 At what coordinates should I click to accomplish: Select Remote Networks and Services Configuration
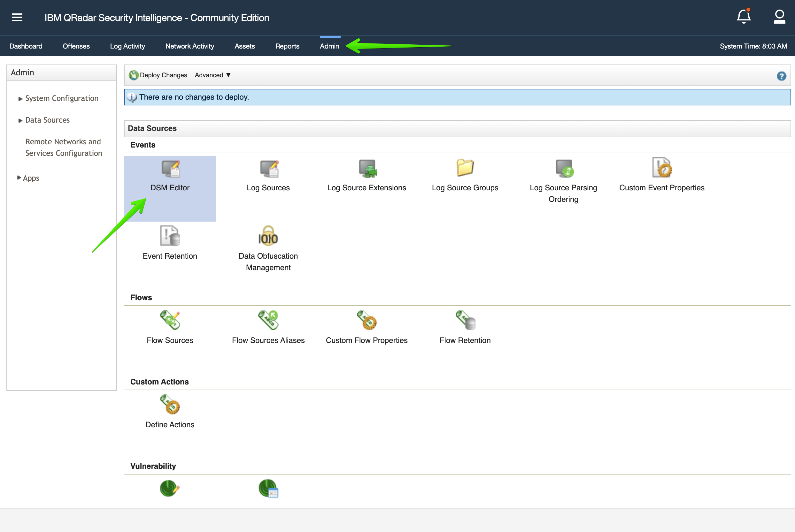click(64, 147)
